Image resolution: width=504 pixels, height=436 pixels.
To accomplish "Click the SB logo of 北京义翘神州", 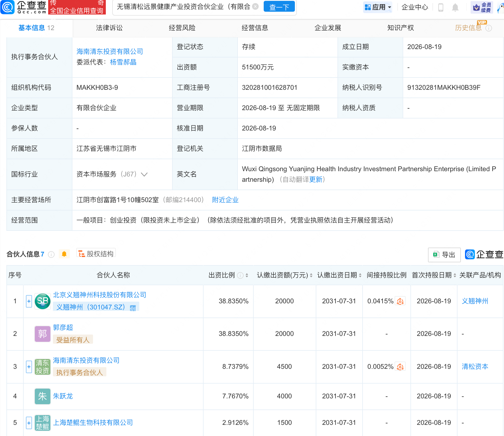I will 43,301.
